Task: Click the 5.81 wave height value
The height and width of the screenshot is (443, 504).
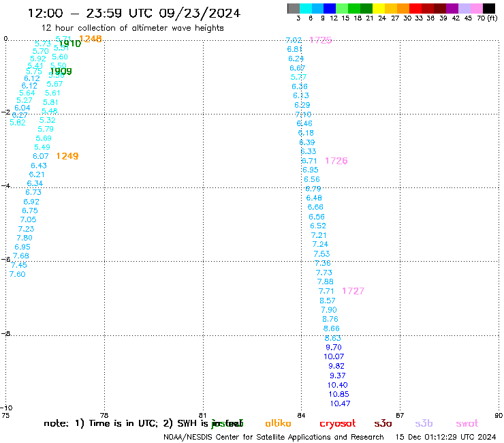Action: click(x=50, y=102)
